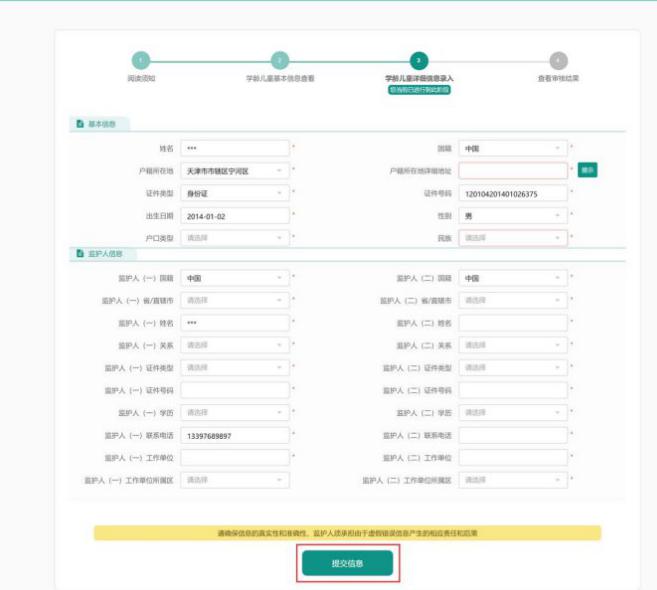Viewport: 657px width, 590px height.
Task: Click the 基本信息 section header icon
Action: 80,124
